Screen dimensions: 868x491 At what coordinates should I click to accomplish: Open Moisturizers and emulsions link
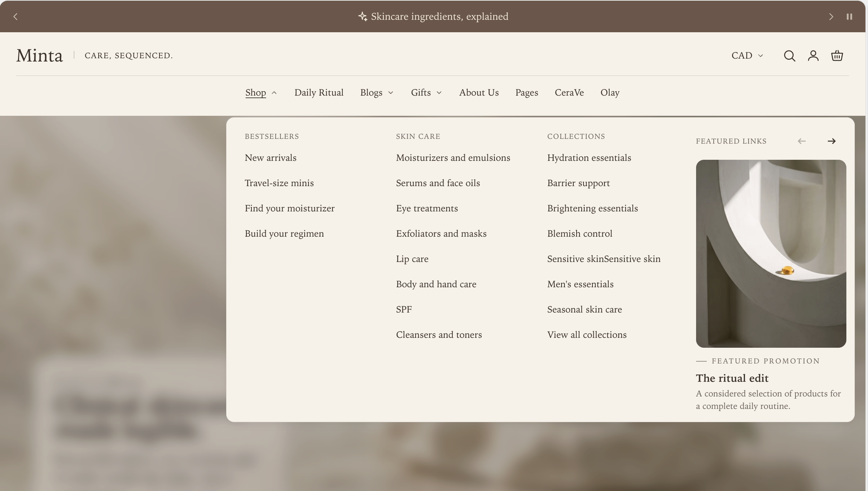tap(453, 158)
